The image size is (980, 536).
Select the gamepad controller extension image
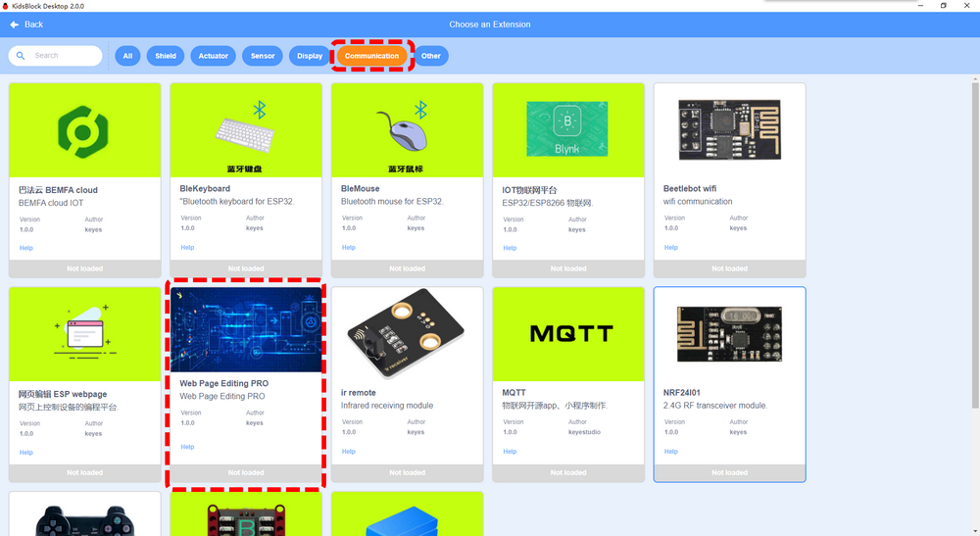[85, 514]
